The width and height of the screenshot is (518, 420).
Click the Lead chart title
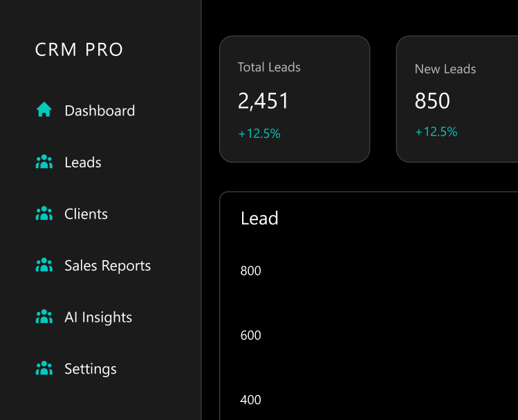pos(259,219)
